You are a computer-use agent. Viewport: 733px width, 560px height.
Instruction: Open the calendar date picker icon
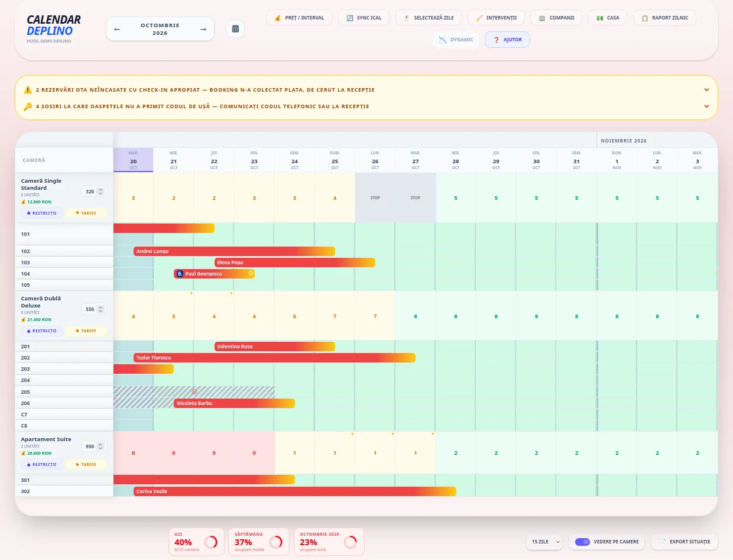click(235, 29)
